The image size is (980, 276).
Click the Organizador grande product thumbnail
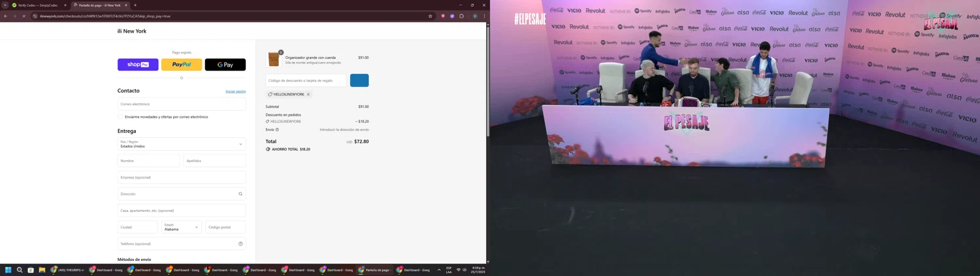tap(274, 60)
